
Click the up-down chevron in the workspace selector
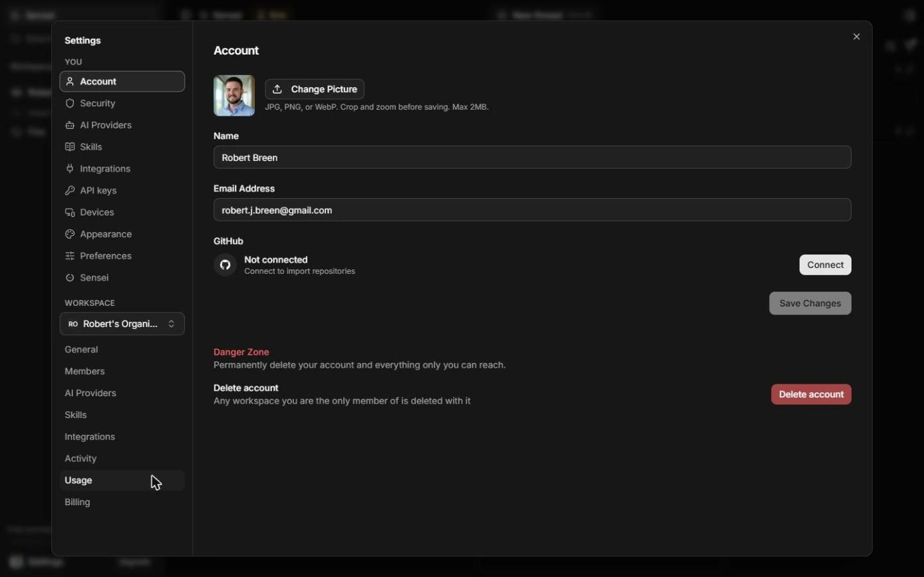tap(171, 324)
